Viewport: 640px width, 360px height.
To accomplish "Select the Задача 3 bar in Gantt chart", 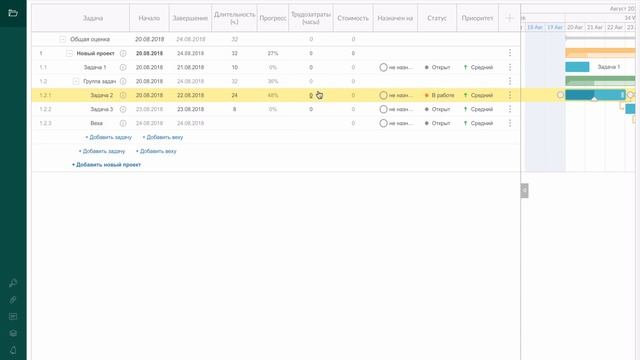I will point(631,109).
